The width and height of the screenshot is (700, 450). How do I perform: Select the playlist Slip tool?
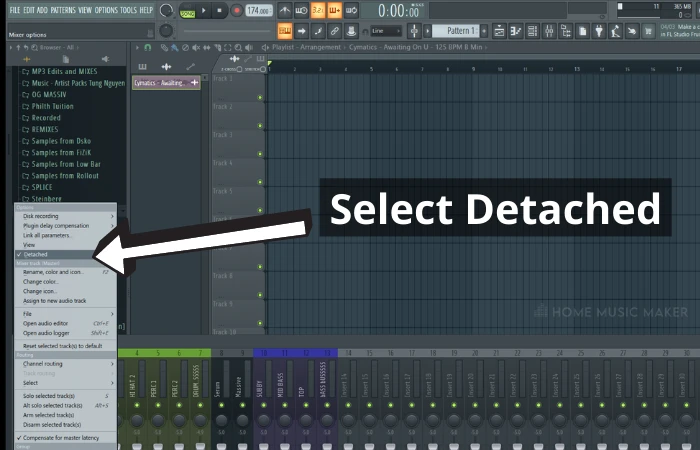(207, 47)
